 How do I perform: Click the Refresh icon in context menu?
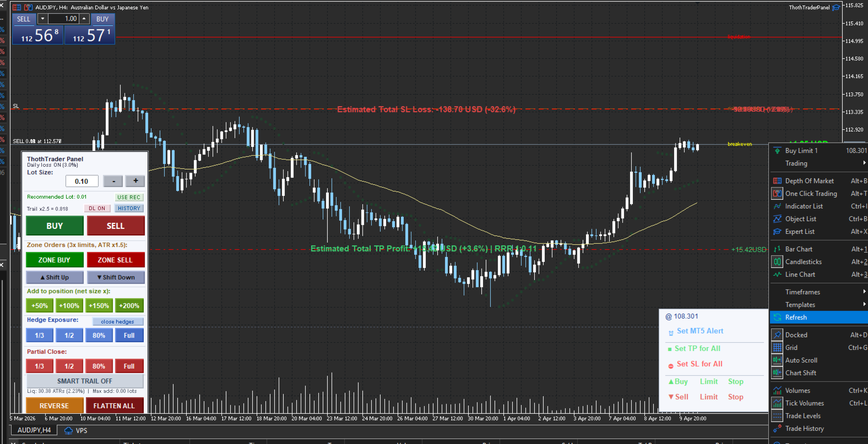(777, 317)
